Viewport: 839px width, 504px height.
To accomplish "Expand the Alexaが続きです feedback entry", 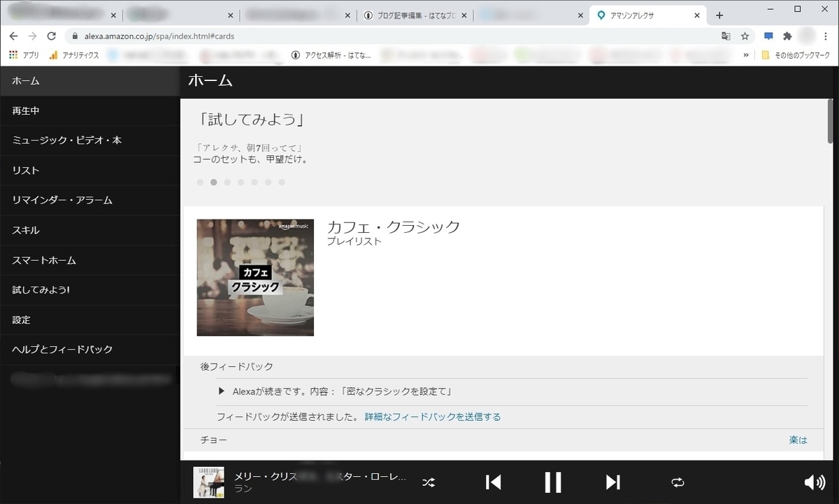I will click(x=222, y=391).
